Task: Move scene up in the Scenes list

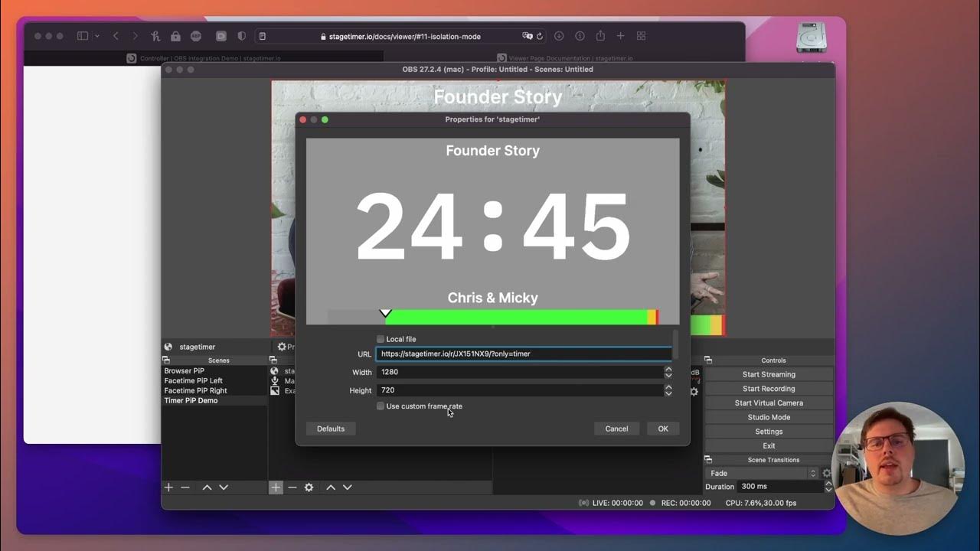Action: [x=207, y=487]
